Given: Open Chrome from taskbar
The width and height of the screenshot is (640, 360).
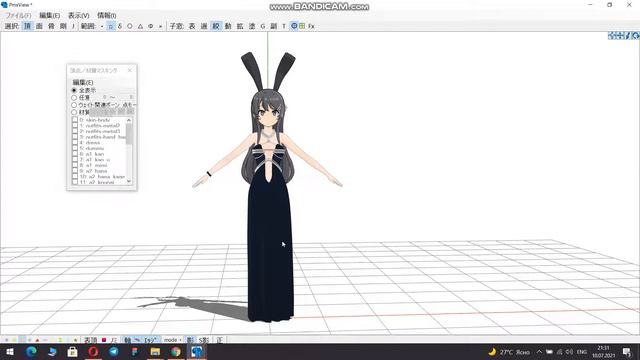Looking at the screenshot, I should point(176,352).
